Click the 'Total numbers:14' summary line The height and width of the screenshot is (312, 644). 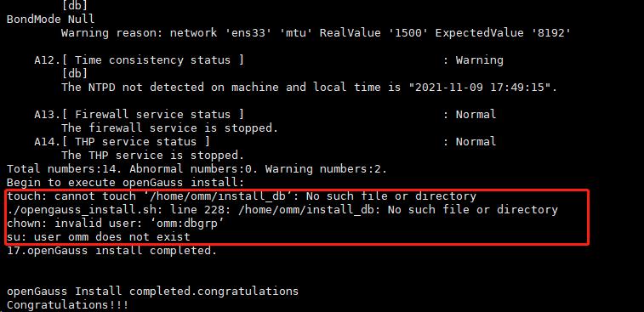pyautogui.click(x=197, y=168)
